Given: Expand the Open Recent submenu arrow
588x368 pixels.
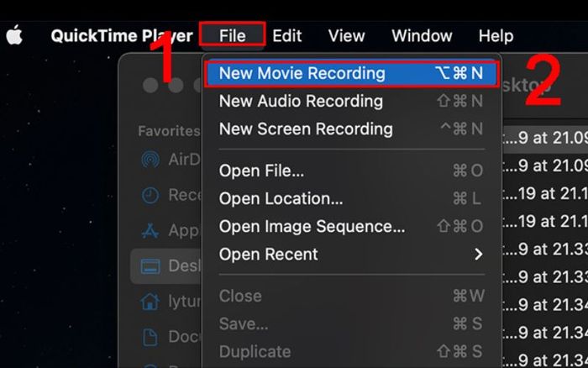Looking at the screenshot, I should coord(478,255).
